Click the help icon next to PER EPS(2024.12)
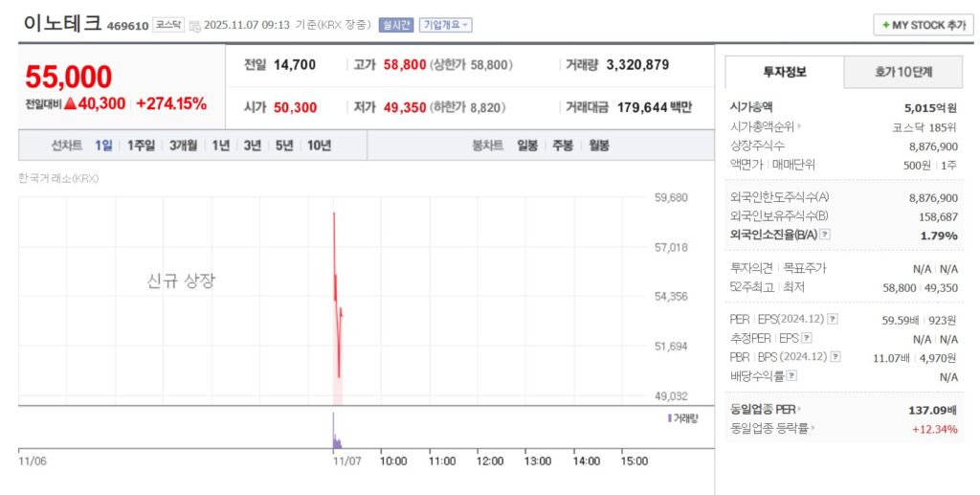 (x=833, y=320)
